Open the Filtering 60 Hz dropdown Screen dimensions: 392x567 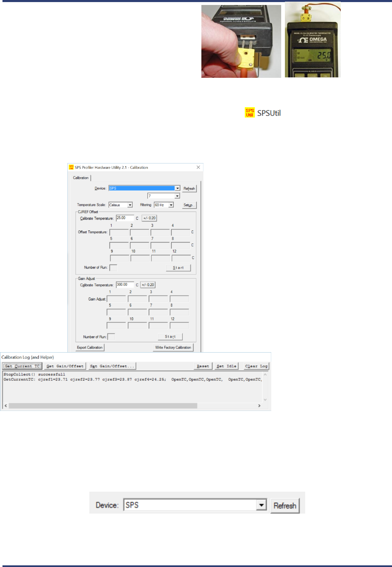click(171, 205)
